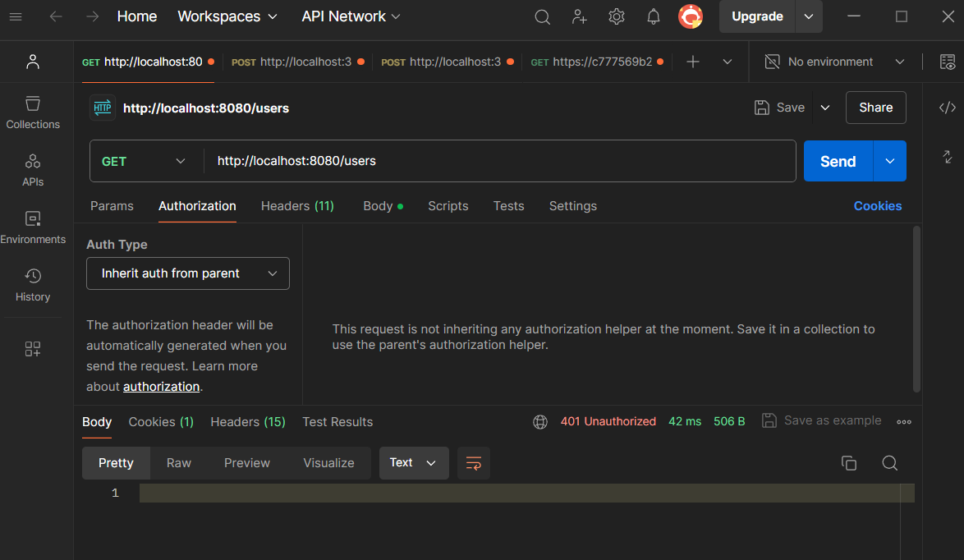Open the request Settings tab
964x560 pixels.
[573, 206]
